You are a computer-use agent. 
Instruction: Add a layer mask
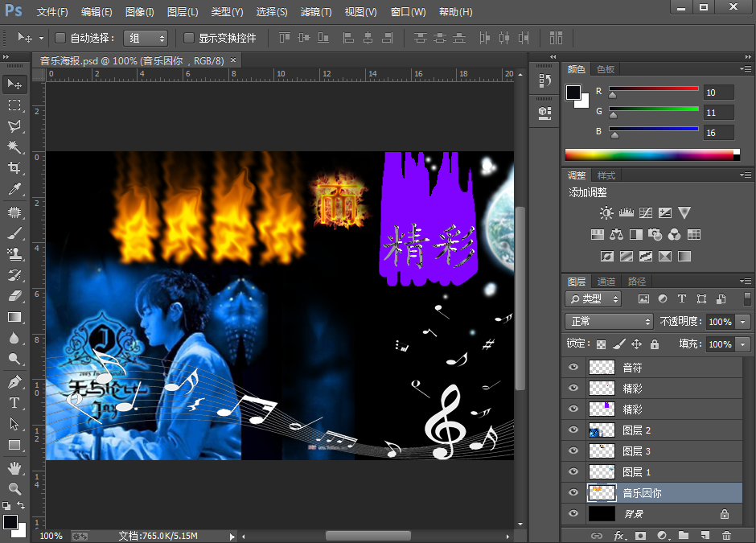coord(640,535)
